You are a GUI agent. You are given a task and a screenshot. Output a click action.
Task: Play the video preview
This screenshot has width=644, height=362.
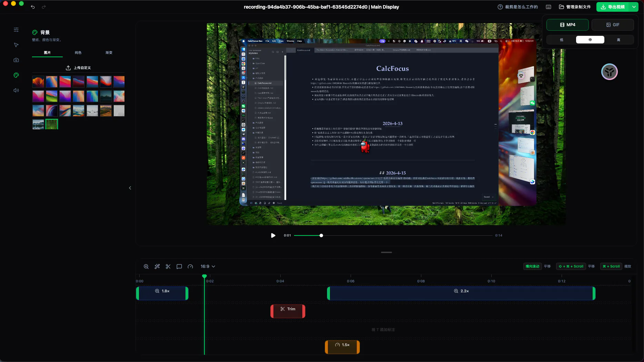(273, 235)
